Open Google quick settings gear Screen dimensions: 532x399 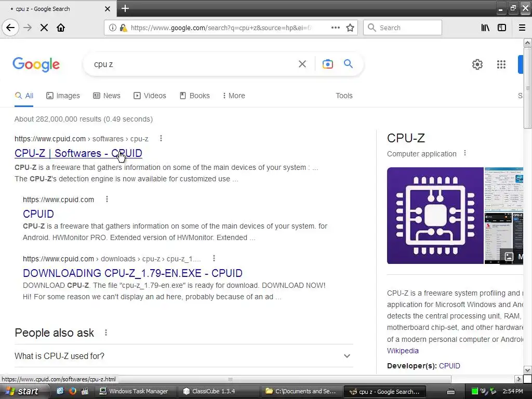(x=477, y=64)
